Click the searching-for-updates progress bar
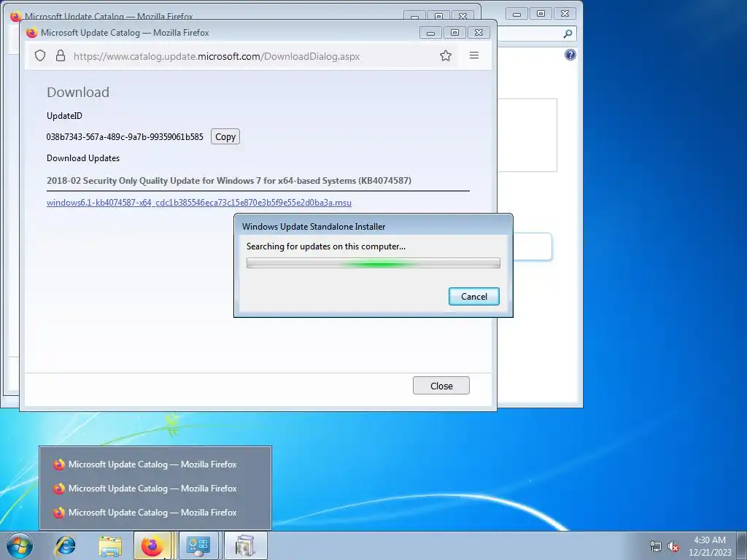747x560 pixels. (x=373, y=262)
